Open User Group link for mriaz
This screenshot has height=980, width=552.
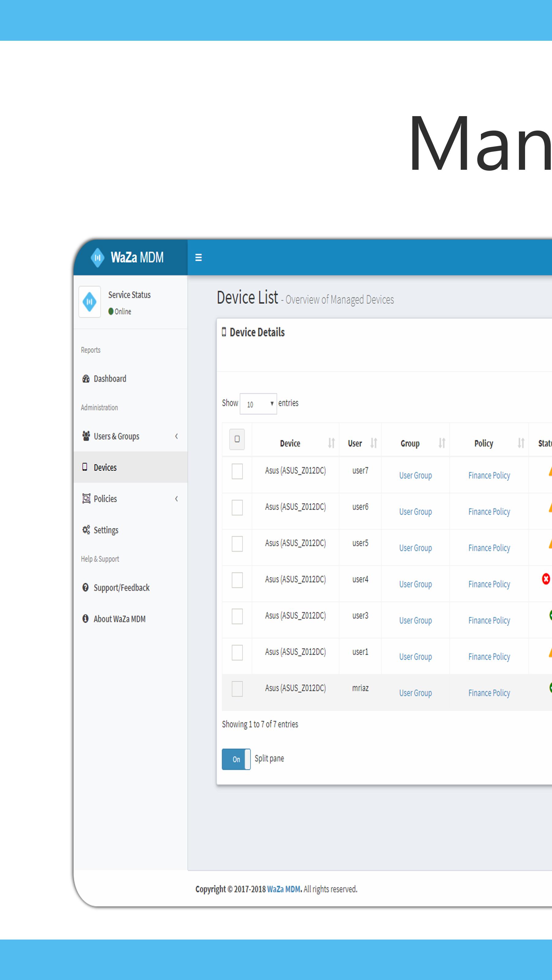tap(415, 693)
